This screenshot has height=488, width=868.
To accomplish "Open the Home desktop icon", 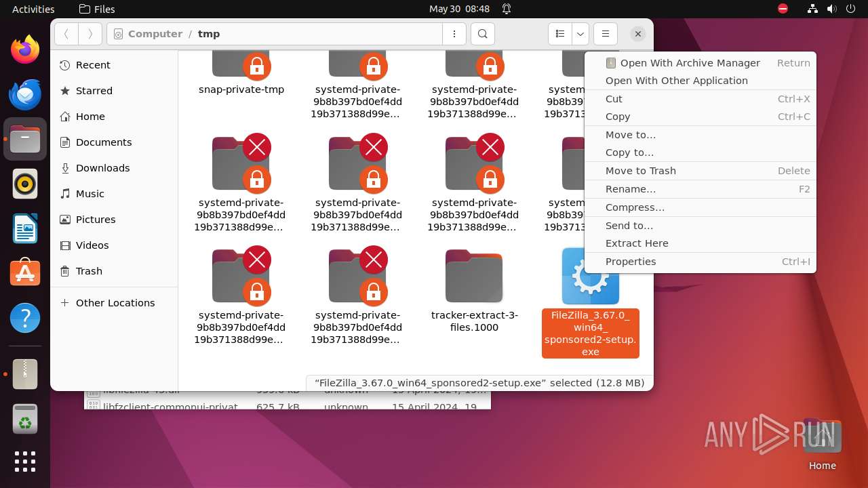I will (823, 444).
